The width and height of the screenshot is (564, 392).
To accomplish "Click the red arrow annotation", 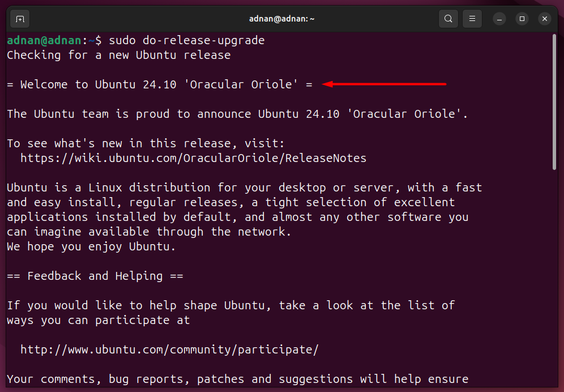I will [x=384, y=84].
